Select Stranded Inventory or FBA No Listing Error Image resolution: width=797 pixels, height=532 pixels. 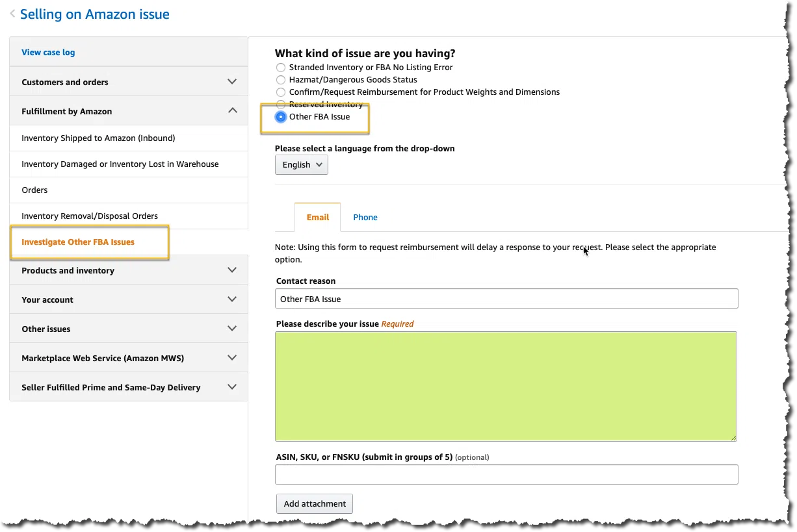(281, 68)
